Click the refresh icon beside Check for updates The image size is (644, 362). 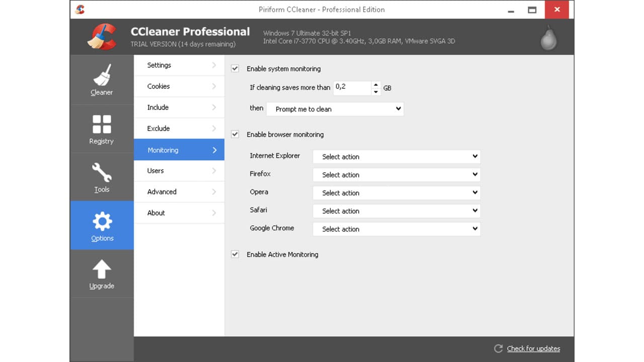498,348
